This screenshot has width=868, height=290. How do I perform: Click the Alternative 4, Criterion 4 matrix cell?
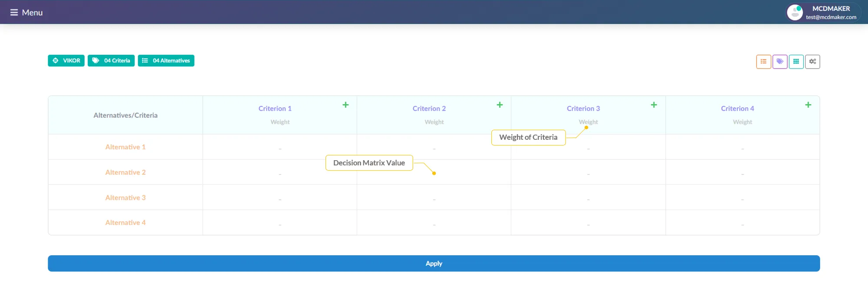tap(743, 223)
